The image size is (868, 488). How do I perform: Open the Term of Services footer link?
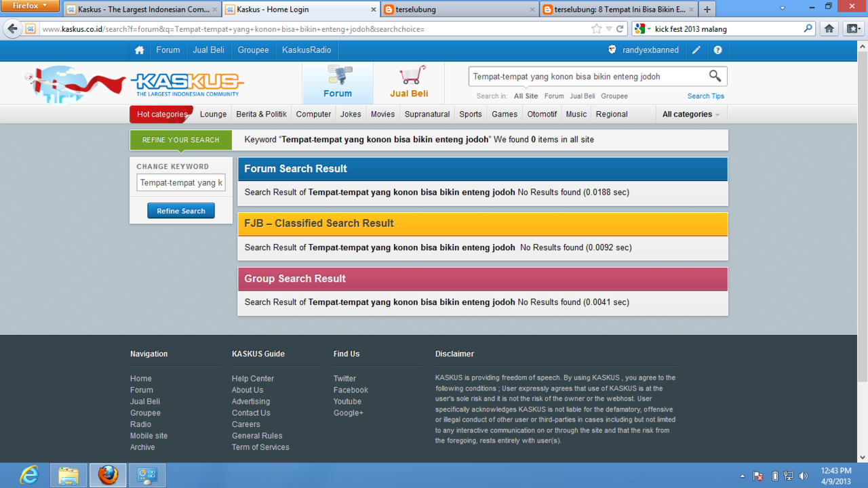point(260,447)
